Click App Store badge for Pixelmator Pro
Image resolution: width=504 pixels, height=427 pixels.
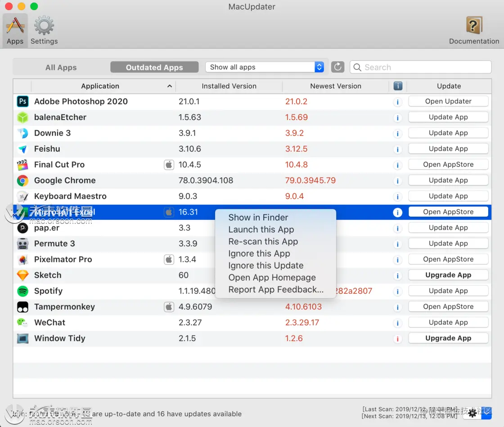(x=169, y=259)
